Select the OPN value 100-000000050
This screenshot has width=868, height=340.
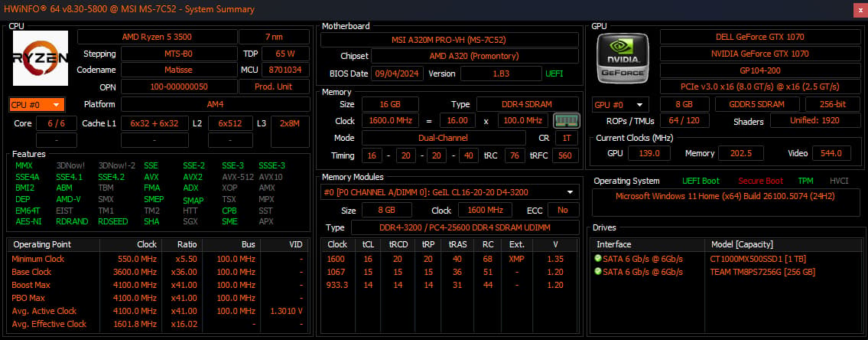pos(179,87)
